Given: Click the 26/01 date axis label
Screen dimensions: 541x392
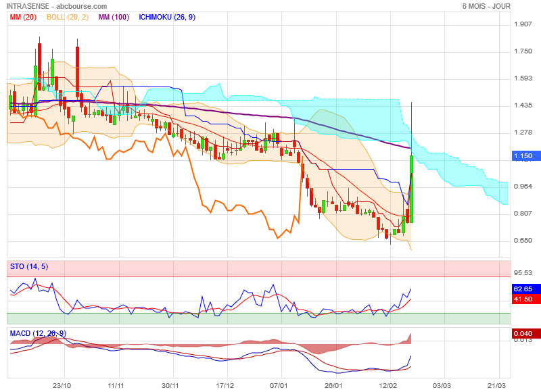Looking at the screenshot, I should click(333, 385).
